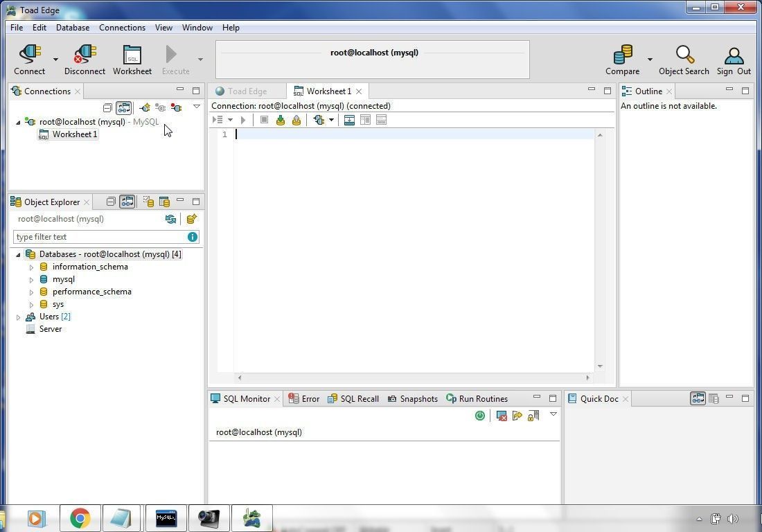
Task: Click the table-database icon in Object Explorer toolbar
Action: tap(164, 202)
